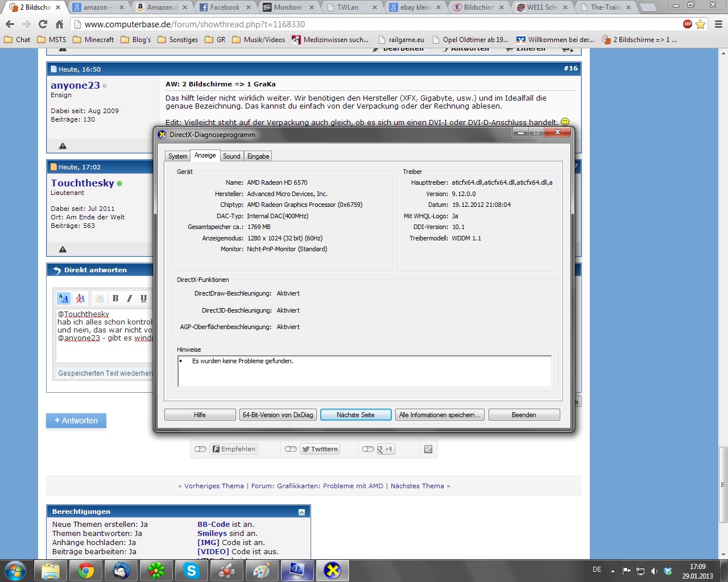728x582 pixels.
Task: Open the Sonstiges bookmarks folder
Action: [x=177, y=40]
